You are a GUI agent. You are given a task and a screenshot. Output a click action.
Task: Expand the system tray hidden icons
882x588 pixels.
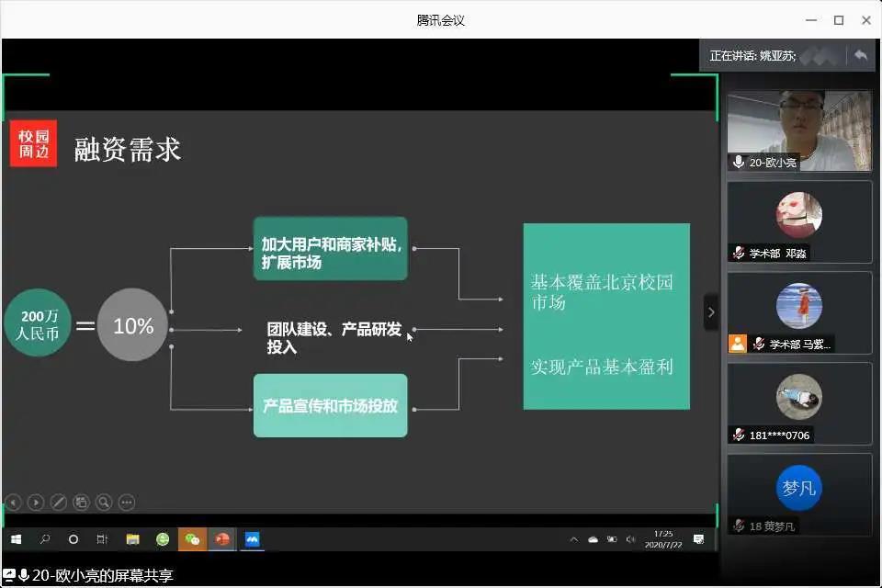click(574, 539)
